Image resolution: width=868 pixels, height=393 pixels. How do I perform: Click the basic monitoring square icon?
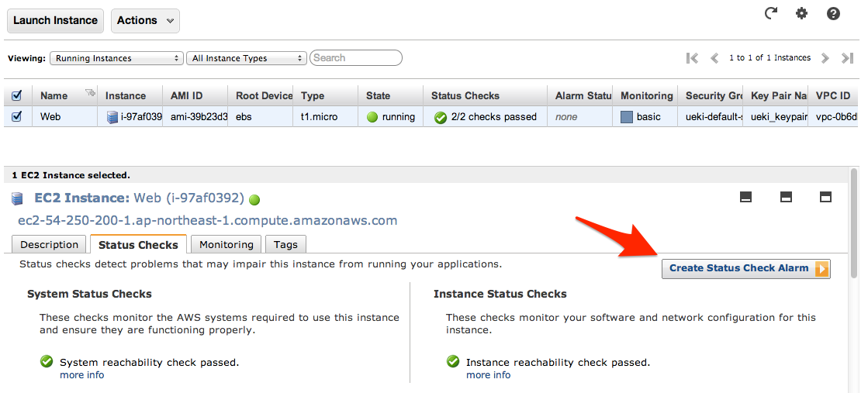[627, 117]
